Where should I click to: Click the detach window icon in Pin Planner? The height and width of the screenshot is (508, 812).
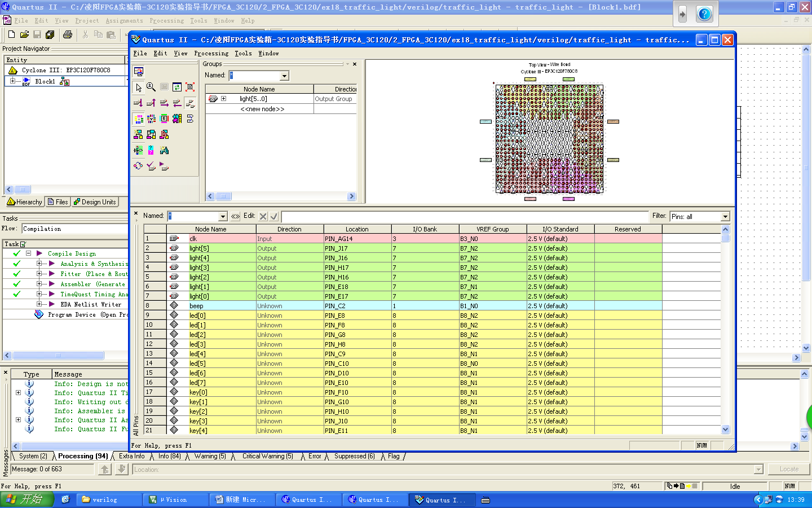138,72
